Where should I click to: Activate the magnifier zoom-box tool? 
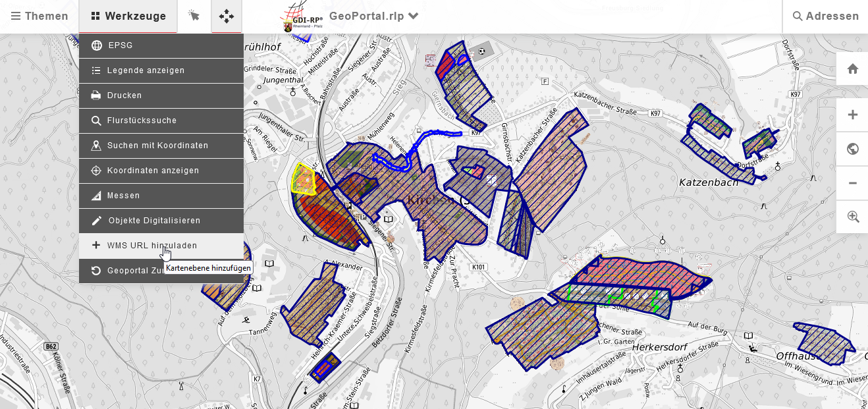tap(852, 217)
